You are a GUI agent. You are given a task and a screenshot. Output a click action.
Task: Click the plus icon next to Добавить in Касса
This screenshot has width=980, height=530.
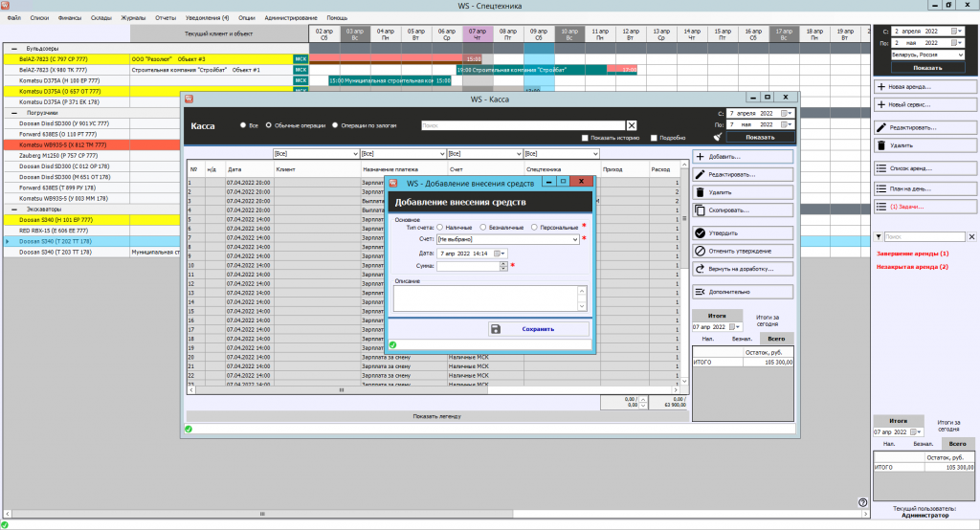[700, 156]
